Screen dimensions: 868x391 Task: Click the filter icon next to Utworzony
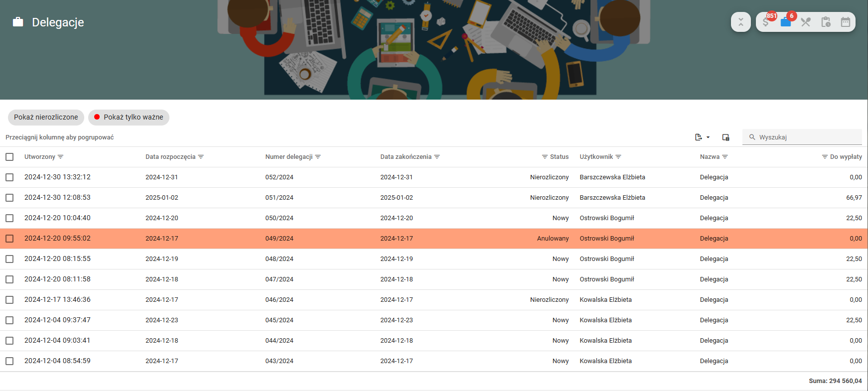[x=61, y=157]
